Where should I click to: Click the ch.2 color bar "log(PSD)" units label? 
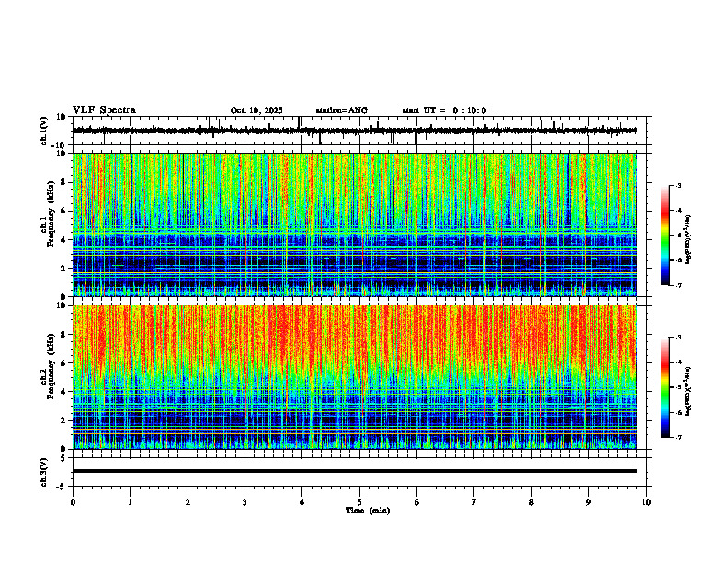688,391
